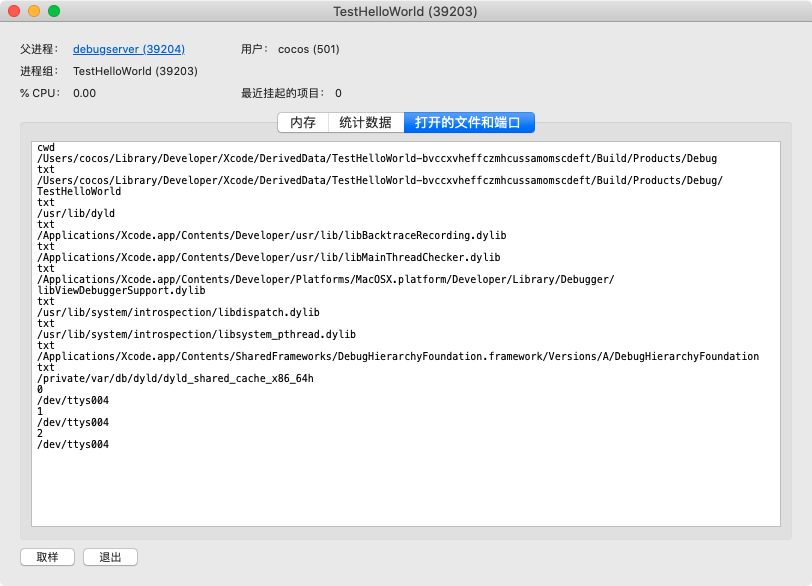
Task: Select the libMainThreadChecker.dylib path line
Action: coord(268,257)
